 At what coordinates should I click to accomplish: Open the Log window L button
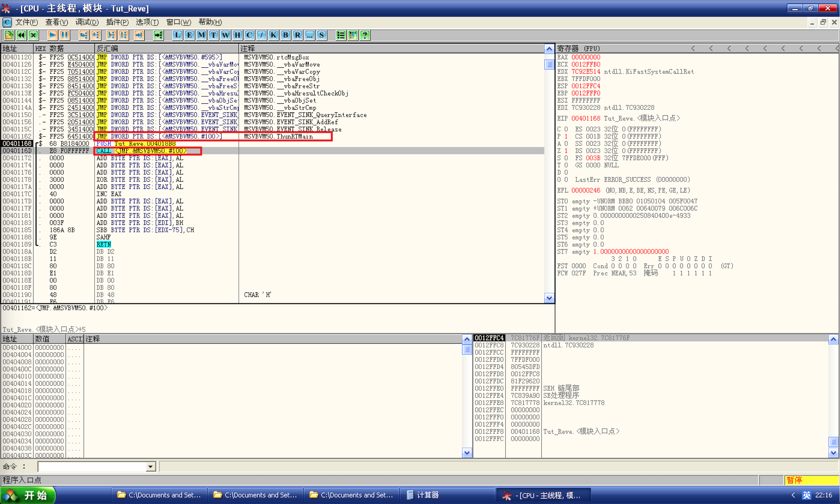coord(177,35)
